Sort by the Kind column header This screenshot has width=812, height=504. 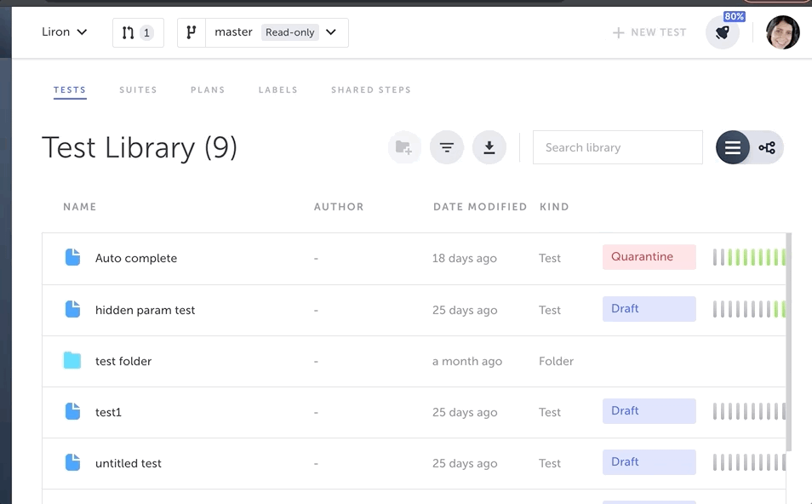554,207
